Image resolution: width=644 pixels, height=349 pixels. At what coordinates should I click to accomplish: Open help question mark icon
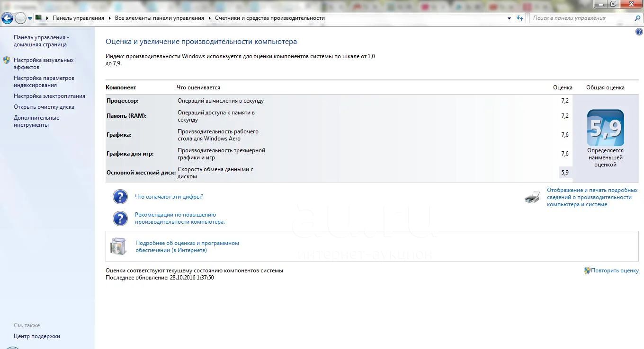tap(639, 32)
